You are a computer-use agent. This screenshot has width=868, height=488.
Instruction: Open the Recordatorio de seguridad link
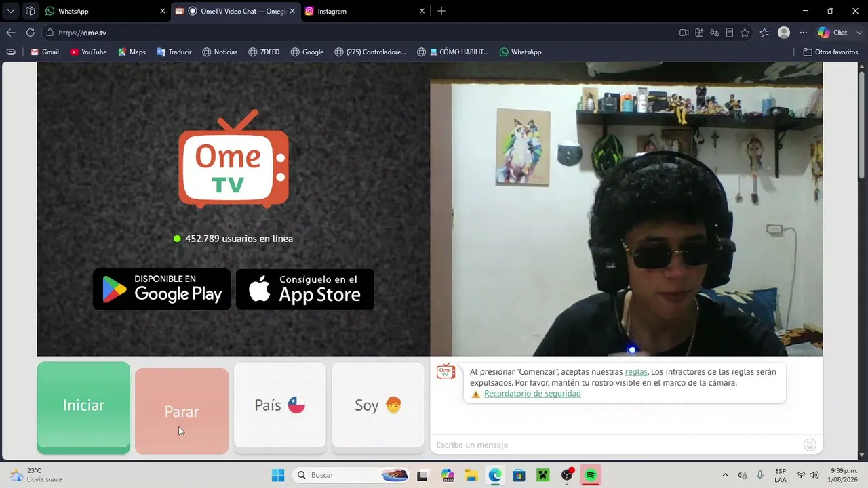532,394
